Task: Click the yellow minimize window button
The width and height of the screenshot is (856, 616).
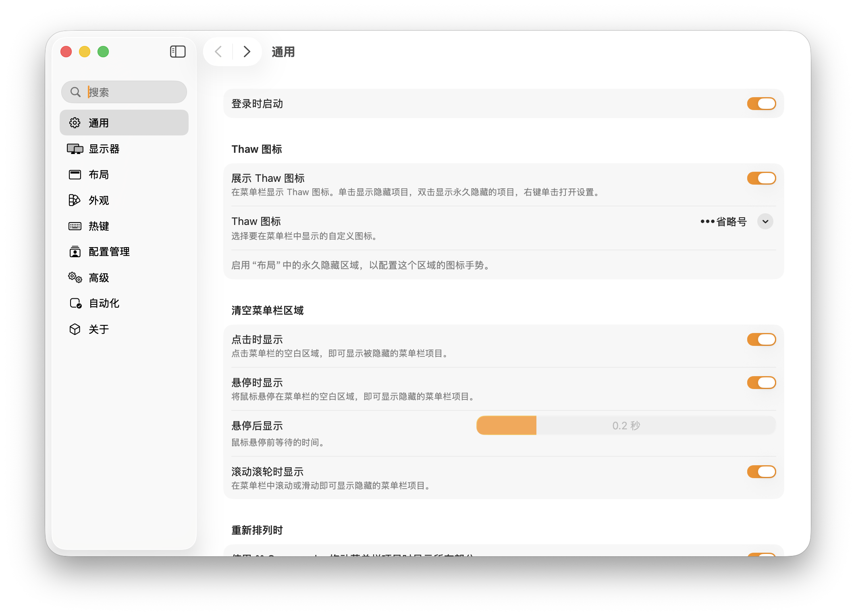Action: click(x=85, y=52)
